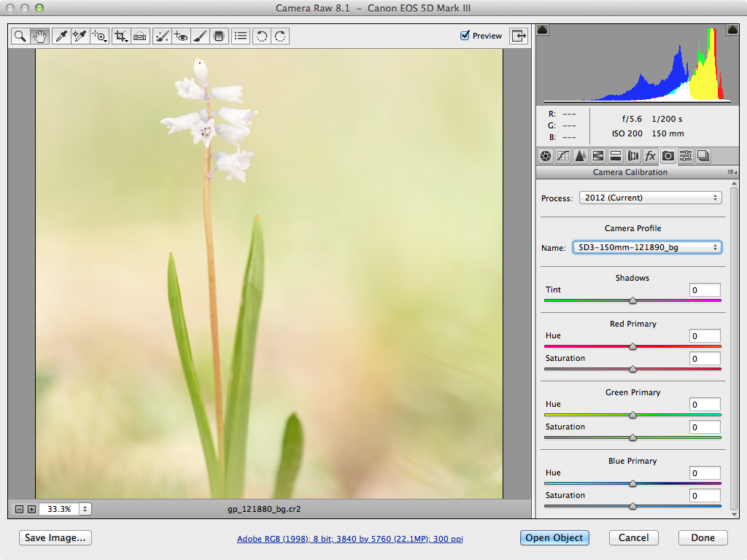Click the Red Primary Hue slider handle
The image size is (747, 560).
(632, 346)
